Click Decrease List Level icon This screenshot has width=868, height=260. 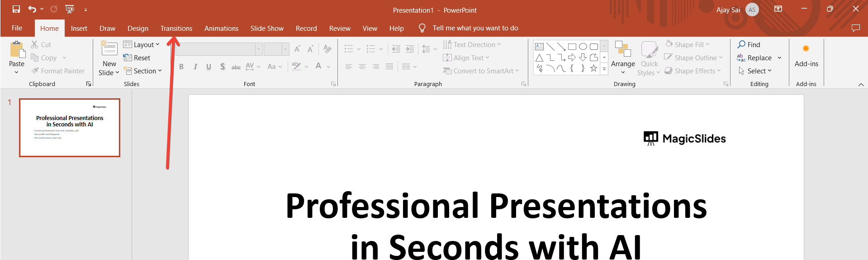coord(396,49)
